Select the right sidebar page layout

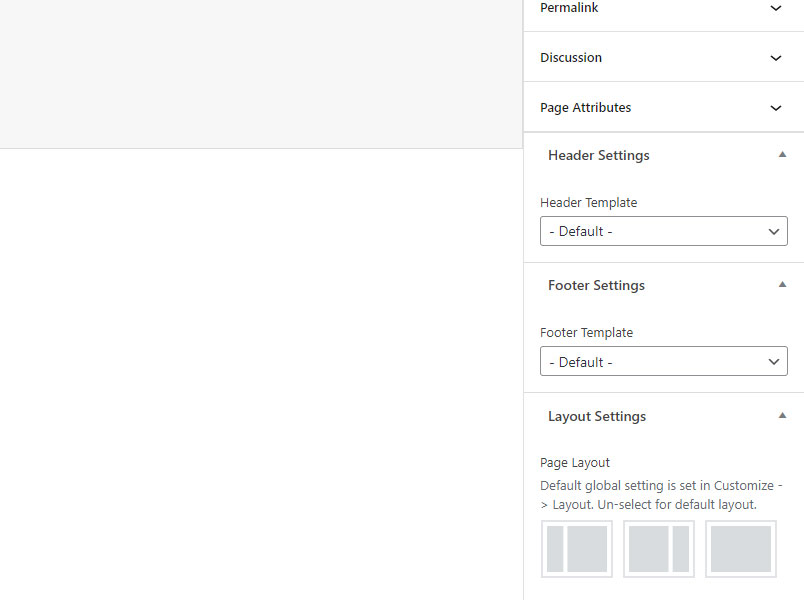[658, 549]
